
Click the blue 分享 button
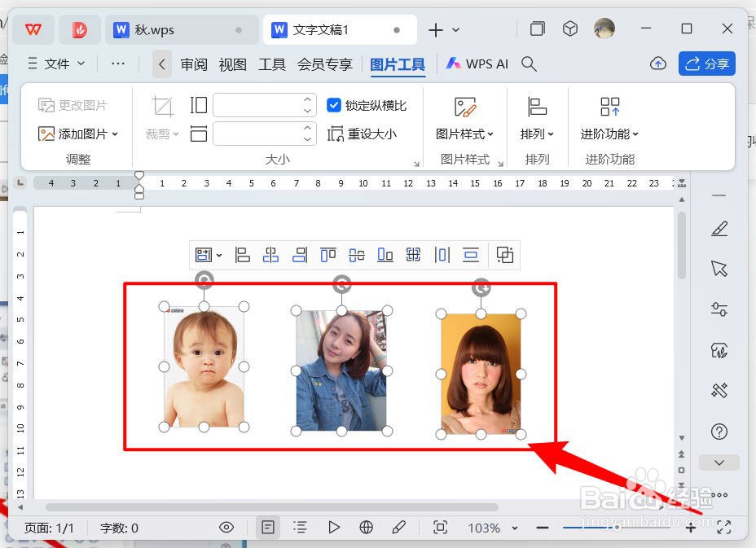[707, 64]
